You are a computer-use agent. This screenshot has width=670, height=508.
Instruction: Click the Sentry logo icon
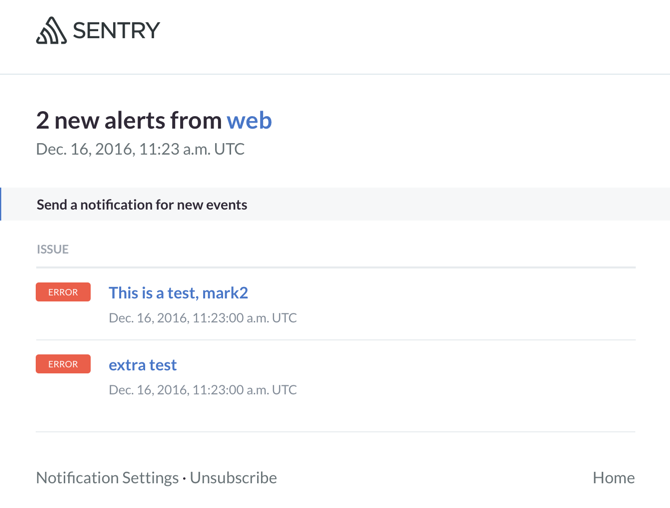click(51, 31)
